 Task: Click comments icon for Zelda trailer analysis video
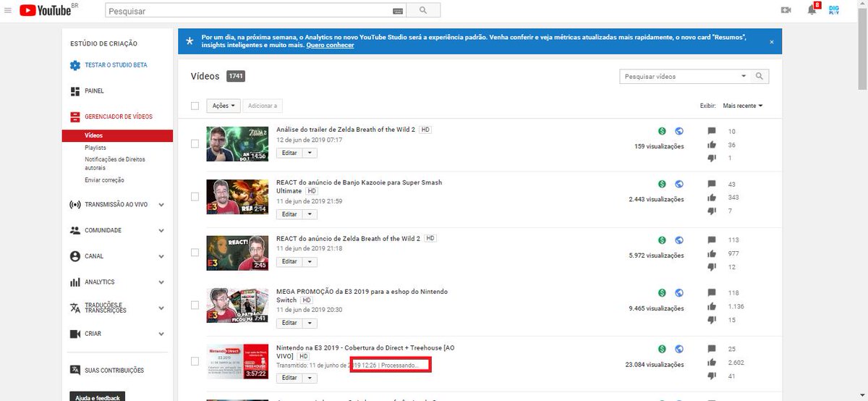tap(712, 131)
